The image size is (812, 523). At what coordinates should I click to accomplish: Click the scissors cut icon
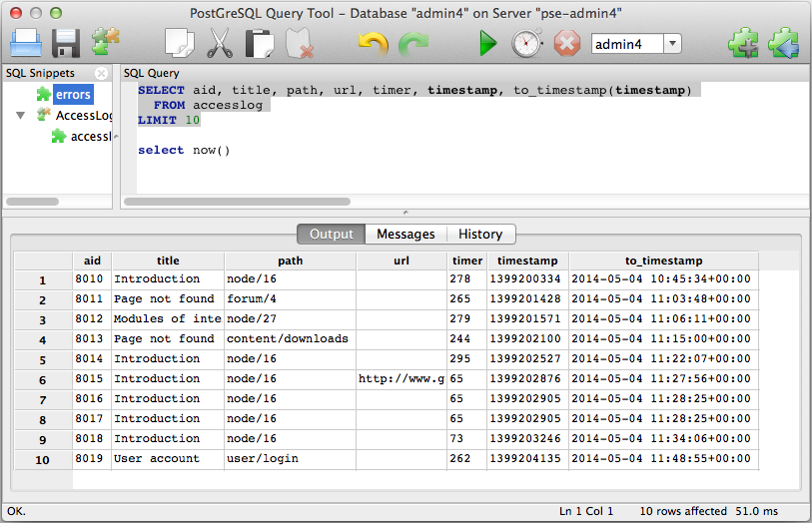220,43
